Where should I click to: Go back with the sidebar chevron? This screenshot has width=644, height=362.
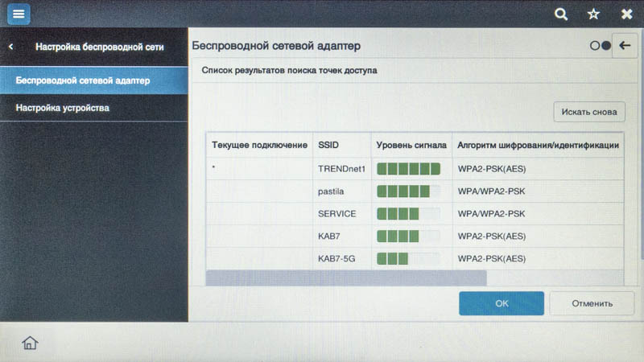[11, 47]
